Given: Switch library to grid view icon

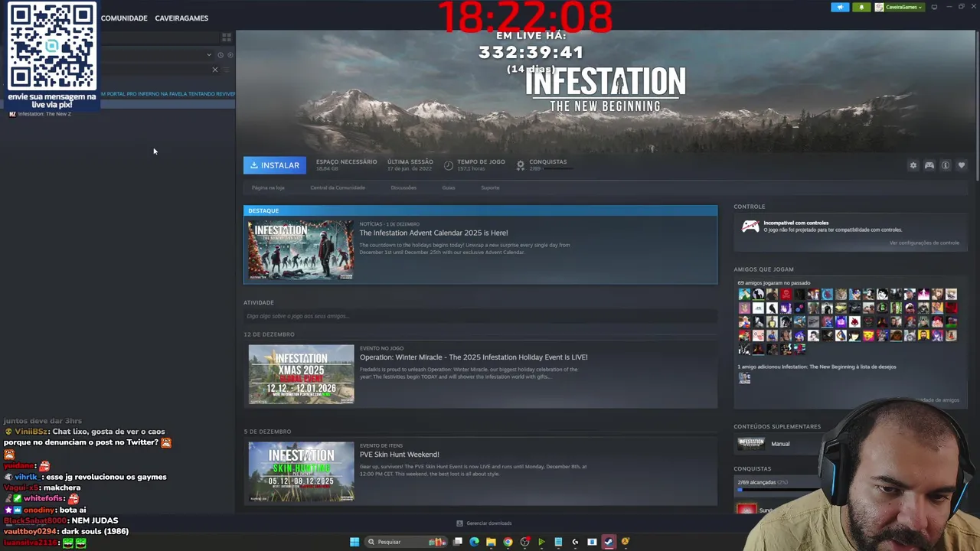Looking at the screenshot, I should click(x=226, y=37).
